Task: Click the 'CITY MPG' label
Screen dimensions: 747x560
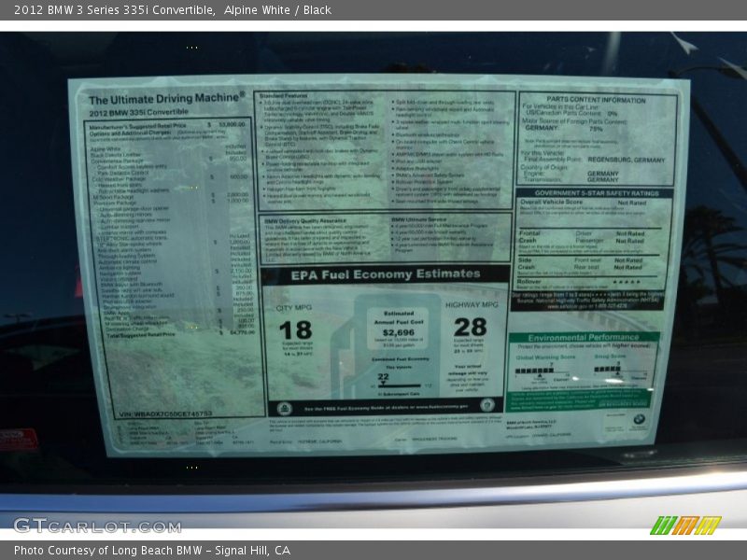Action: [294, 308]
